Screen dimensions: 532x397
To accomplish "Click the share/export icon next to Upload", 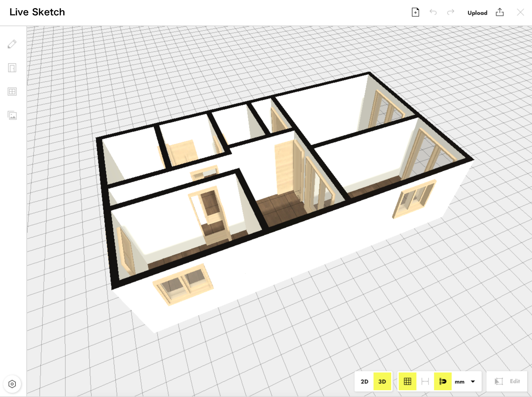I will [500, 12].
